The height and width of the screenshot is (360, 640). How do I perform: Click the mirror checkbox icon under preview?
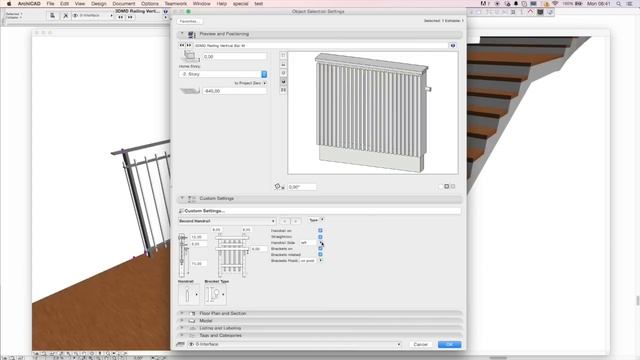(447, 186)
